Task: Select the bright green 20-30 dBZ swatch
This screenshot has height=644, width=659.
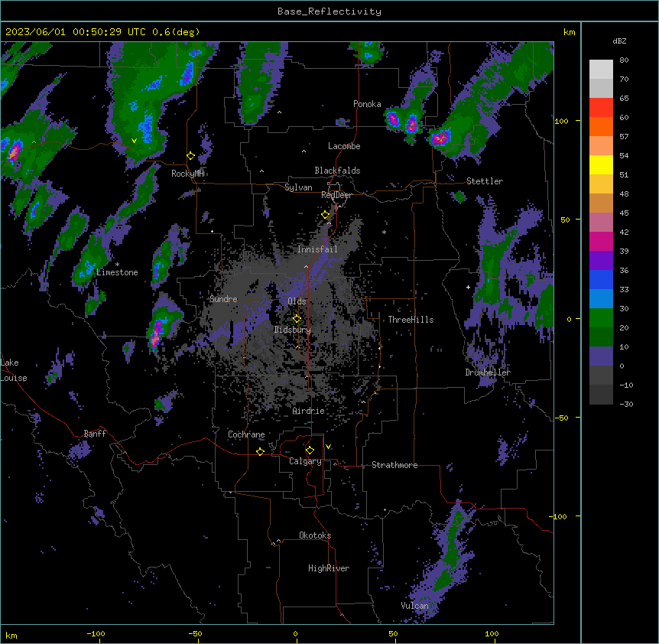Action: coord(601,318)
